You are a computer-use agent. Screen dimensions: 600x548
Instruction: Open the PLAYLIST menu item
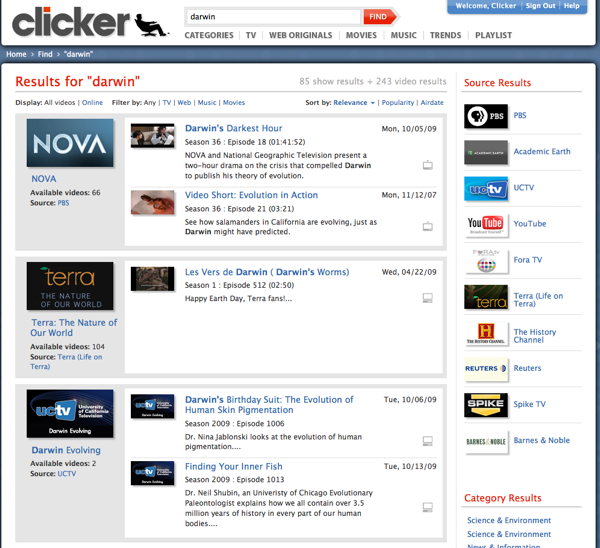click(x=493, y=35)
